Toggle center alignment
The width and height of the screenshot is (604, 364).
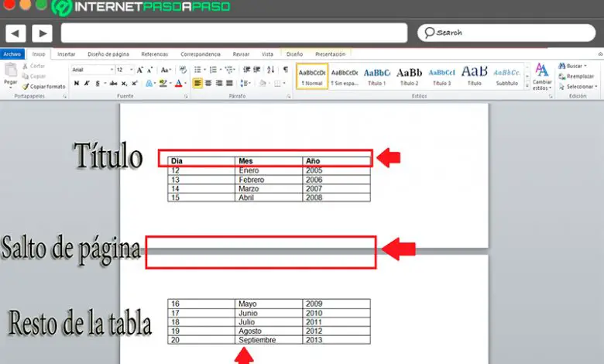[x=208, y=83]
